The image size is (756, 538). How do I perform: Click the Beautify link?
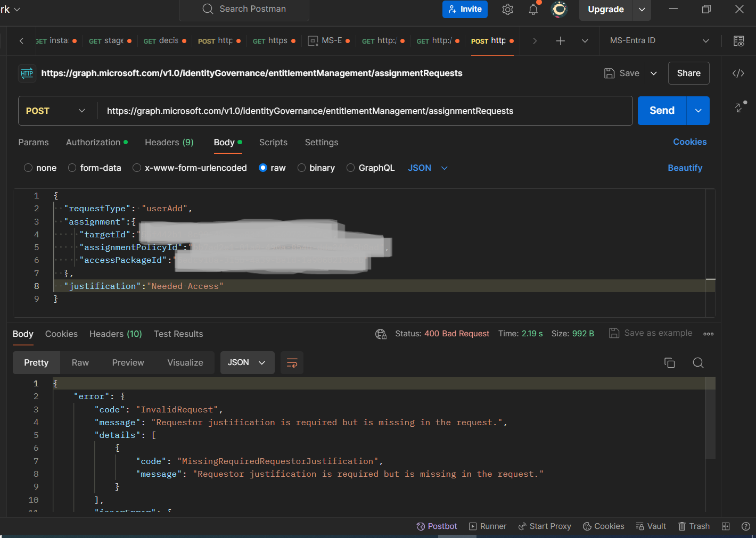click(685, 168)
